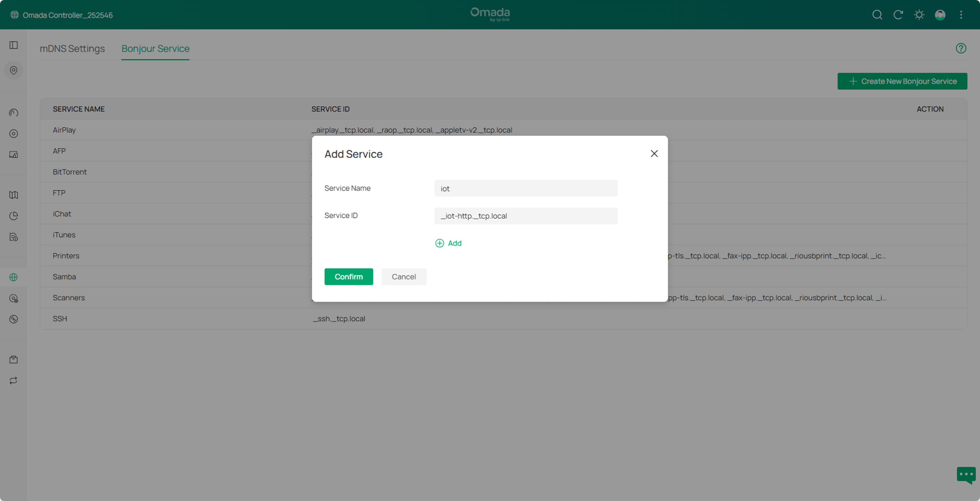The image size is (980, 501).
Task: Open the Map icon in the sidebar
Action: (x=13, y=194)
